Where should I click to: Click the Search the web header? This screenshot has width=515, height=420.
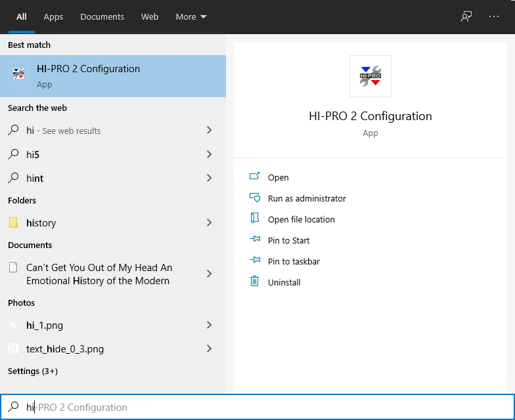pos(37,108)
